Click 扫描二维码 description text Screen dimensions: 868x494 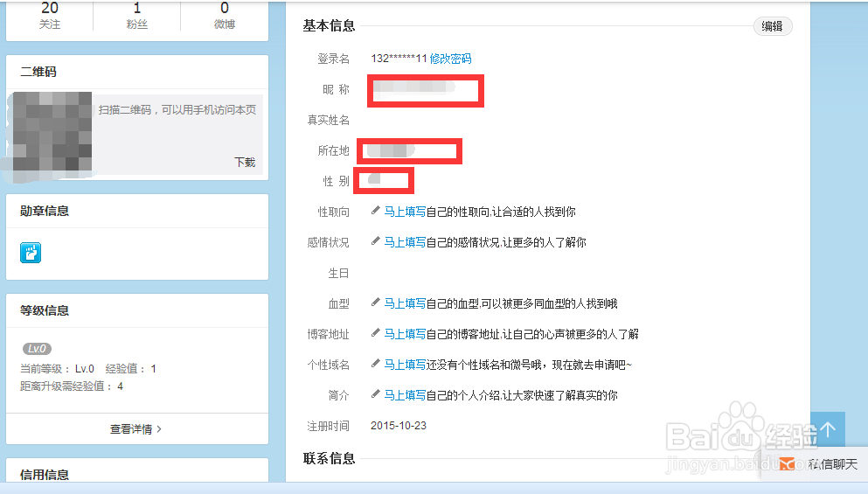click(177, 110)
